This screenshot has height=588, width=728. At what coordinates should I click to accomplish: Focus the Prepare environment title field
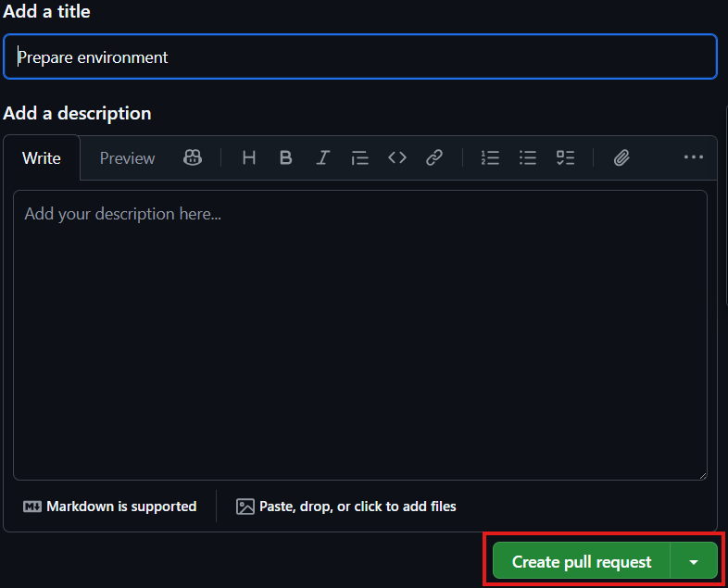pos(359,57)
